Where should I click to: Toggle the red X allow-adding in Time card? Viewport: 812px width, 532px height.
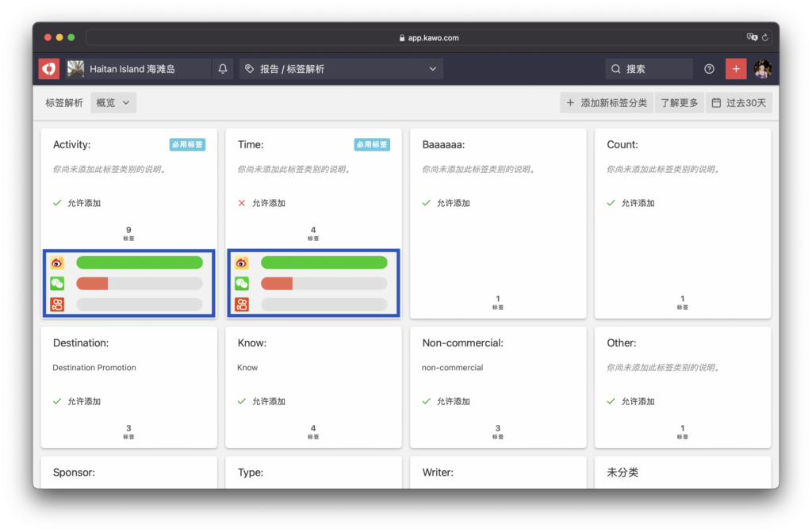point(242,203)
